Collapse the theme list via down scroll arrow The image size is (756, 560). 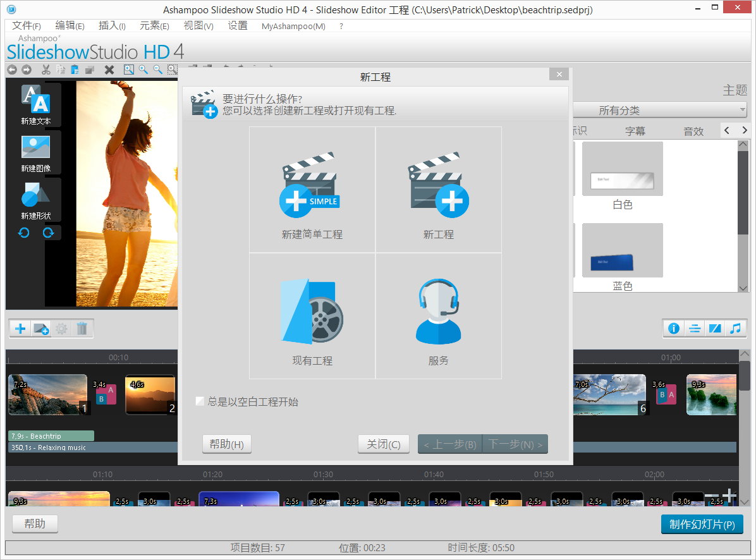coord(743,288)
